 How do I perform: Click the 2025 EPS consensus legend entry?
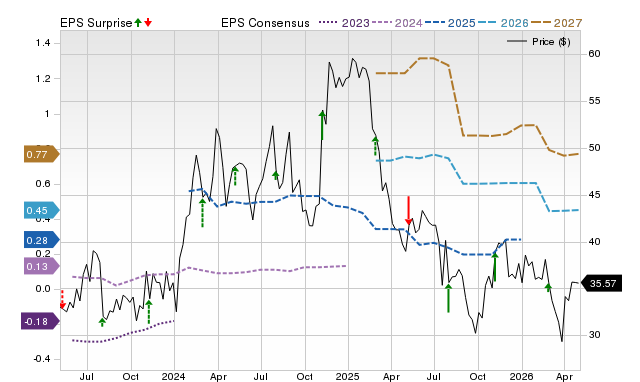coord(450,23)
